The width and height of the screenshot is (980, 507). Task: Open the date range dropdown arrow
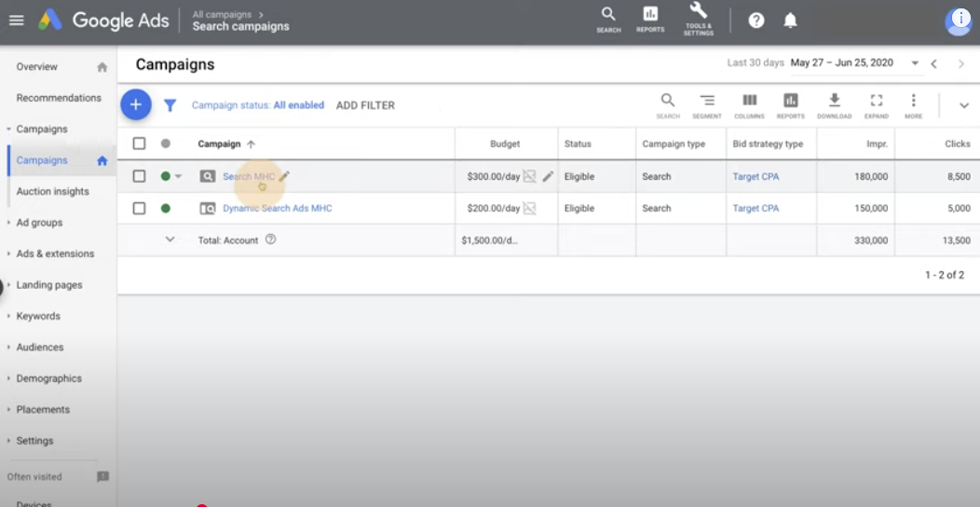(915, 63)
